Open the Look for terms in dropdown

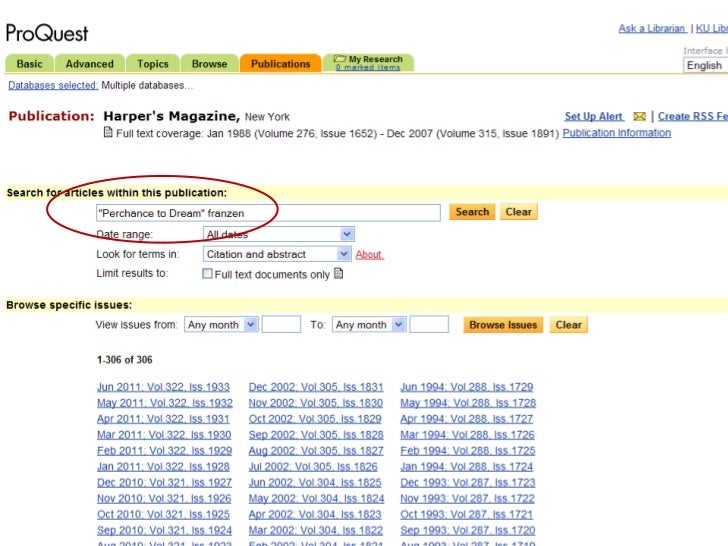276,254
